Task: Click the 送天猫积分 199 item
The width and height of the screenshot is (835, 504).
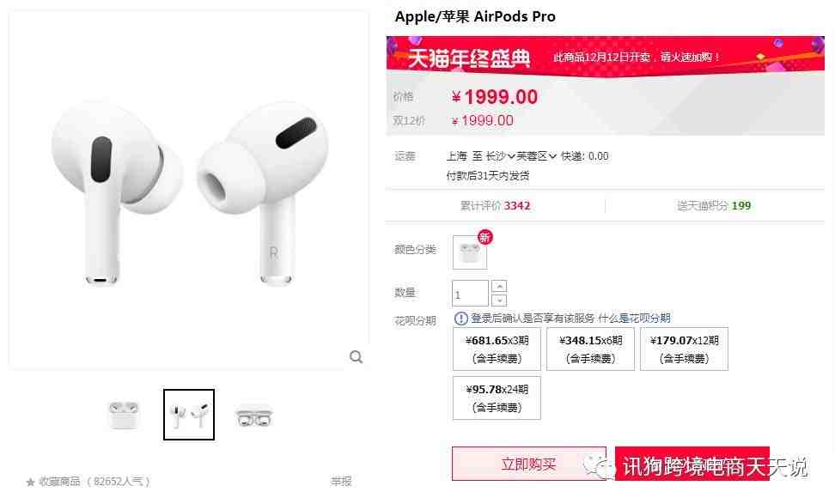Action: (x=714, y=206)
